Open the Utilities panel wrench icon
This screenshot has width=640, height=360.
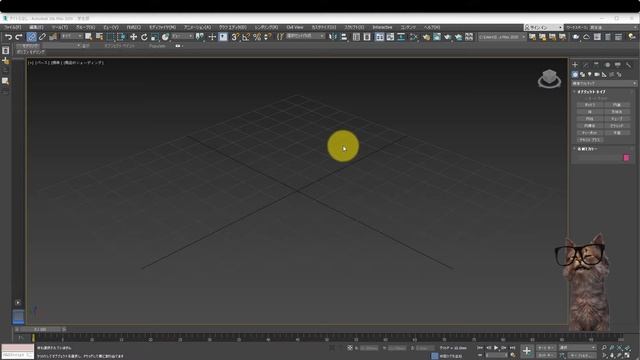(628, 65)
